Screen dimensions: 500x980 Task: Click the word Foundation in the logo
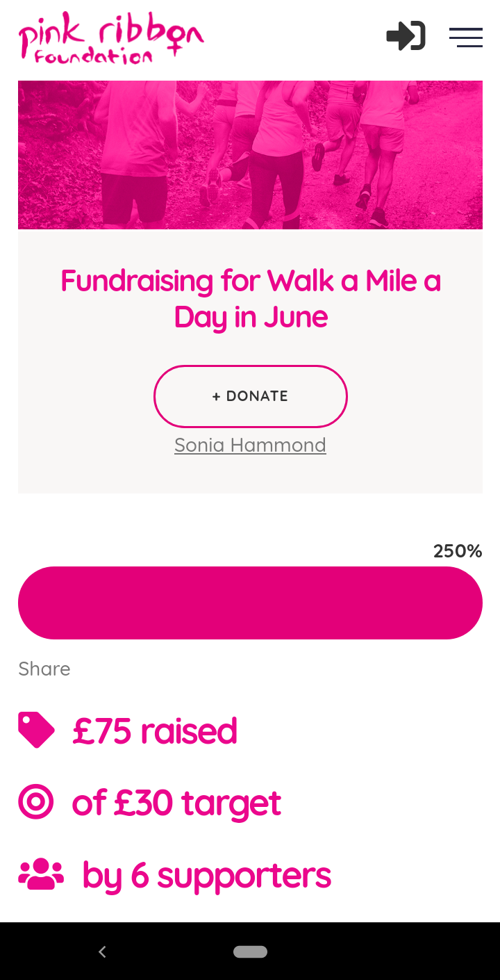93,57
